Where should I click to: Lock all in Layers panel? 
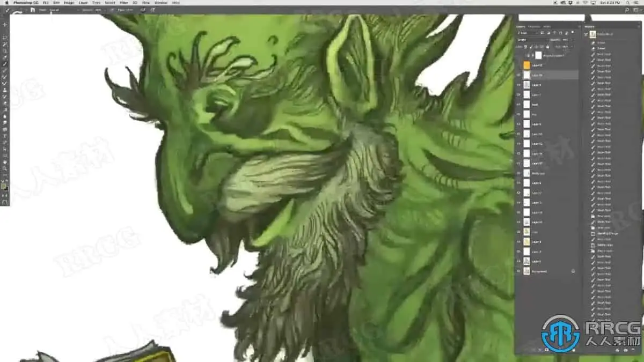[x=547, y=47]
